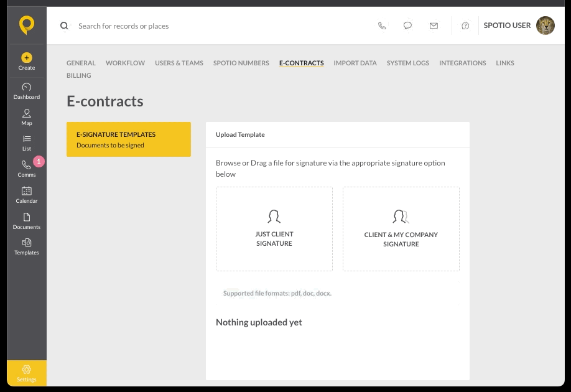This screenshot has width=571, height=392.
Task: Open the help question mark icon
Action: [x=465, y=26]
